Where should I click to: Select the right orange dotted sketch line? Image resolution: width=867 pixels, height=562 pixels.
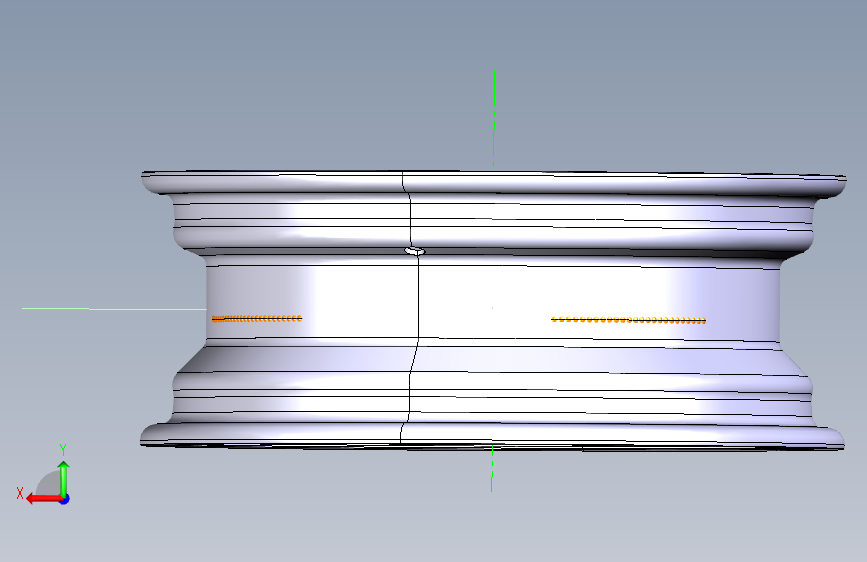point(629,320)
